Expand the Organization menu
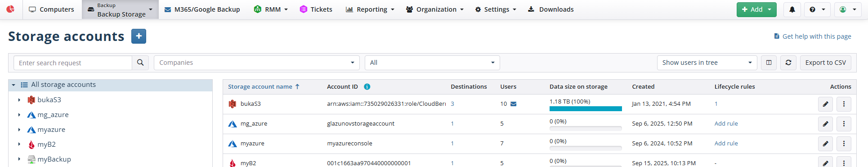This screenshot has width=868, height=167. point(434,9)
